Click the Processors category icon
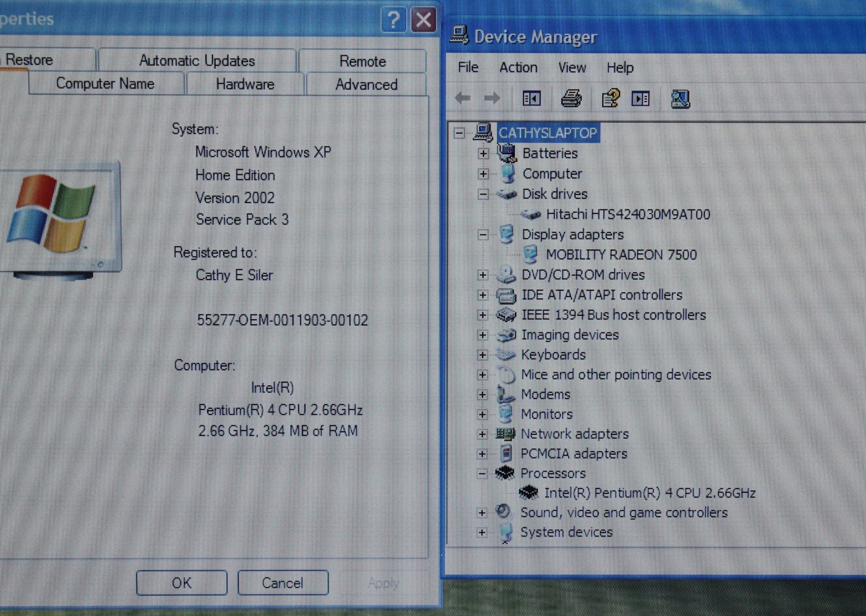 (504, 473)
